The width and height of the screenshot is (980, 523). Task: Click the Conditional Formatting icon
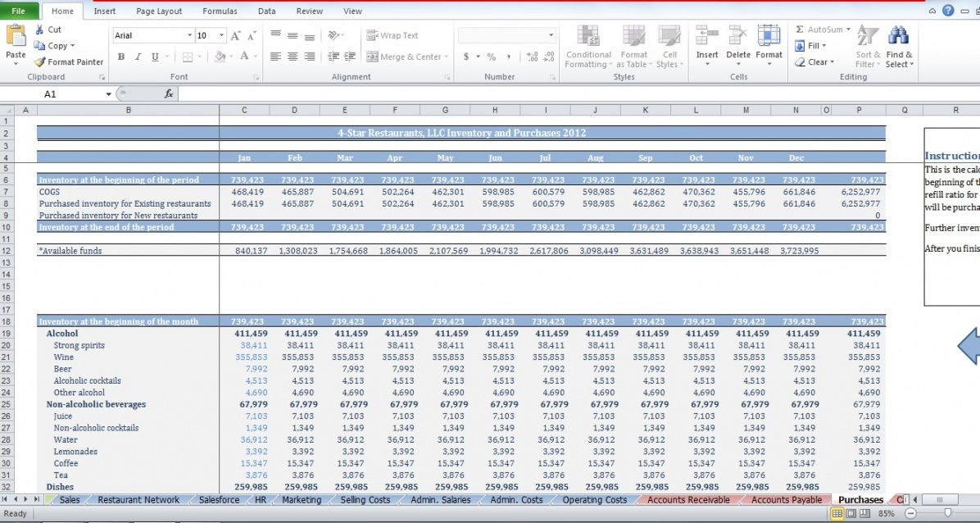tap(588, 36)
